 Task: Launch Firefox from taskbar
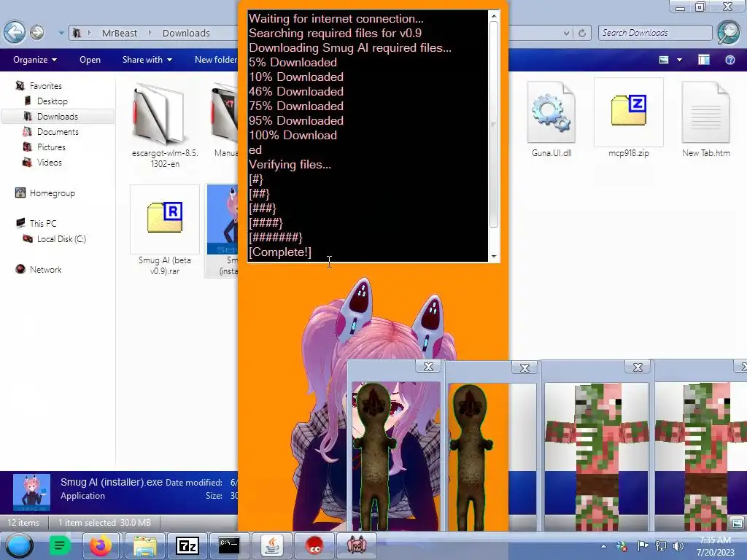coord(101,545)
